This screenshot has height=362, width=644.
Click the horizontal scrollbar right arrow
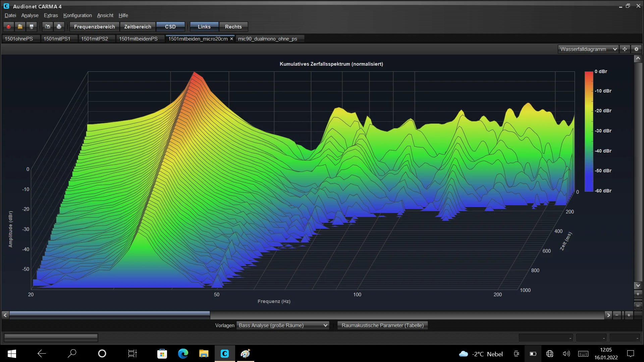click(x=608, y=315)
